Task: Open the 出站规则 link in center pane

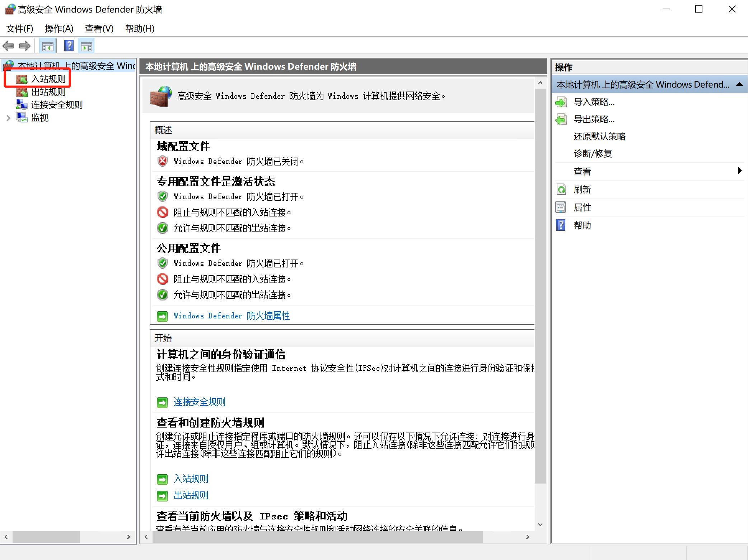Action: coord(191,495)
